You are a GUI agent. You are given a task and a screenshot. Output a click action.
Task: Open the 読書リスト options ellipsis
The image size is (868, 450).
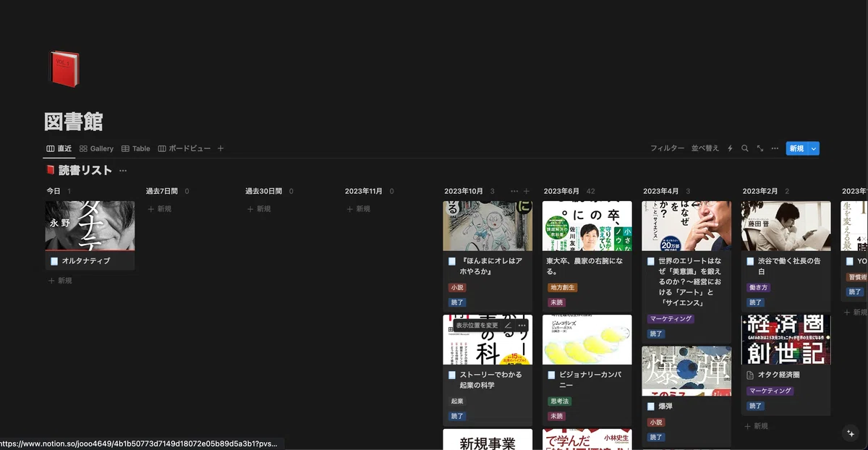(123, 171)
